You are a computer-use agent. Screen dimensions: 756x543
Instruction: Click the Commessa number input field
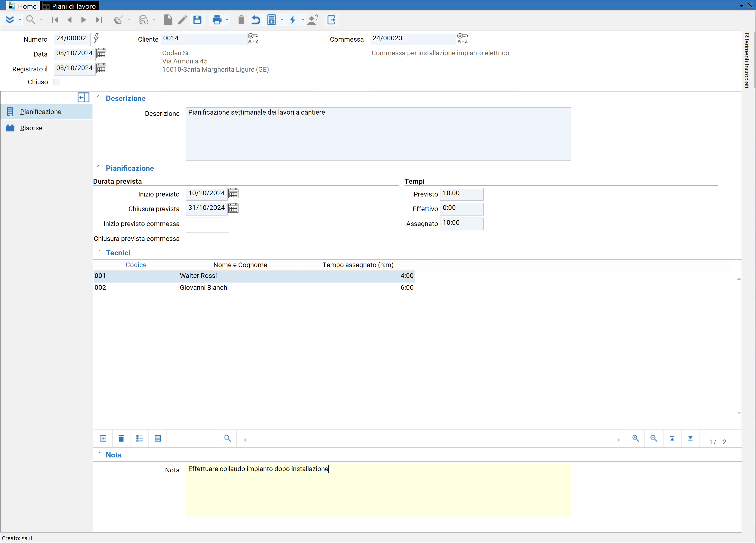coord(413,39)
